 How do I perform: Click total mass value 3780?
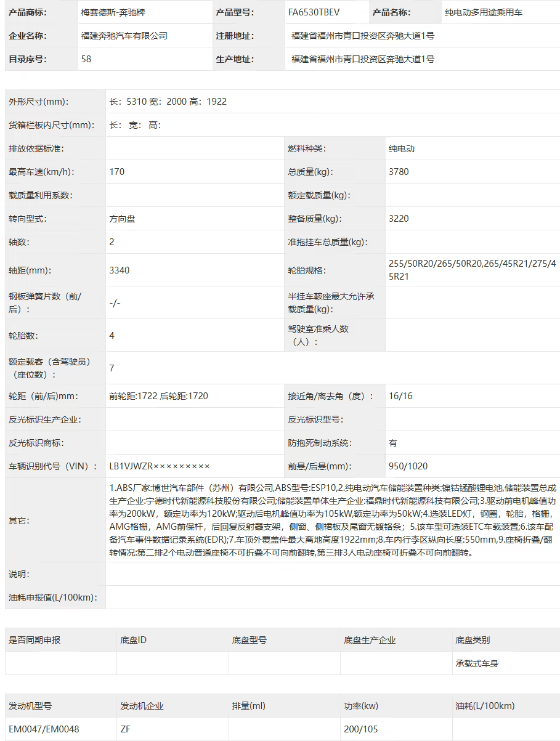tap(399, 172)
